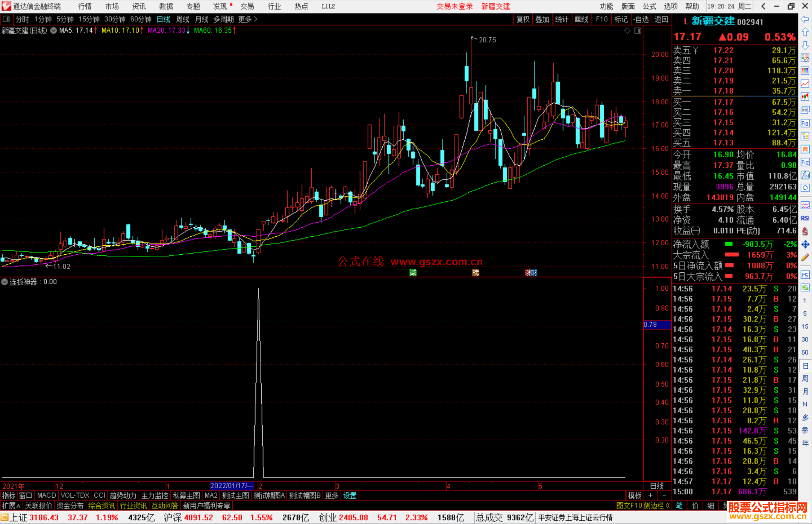Image resolution: width=812 pixels, height=524 pixels.
Task: Click the 财 marker below the price chart
Action: tap(533, 273)
